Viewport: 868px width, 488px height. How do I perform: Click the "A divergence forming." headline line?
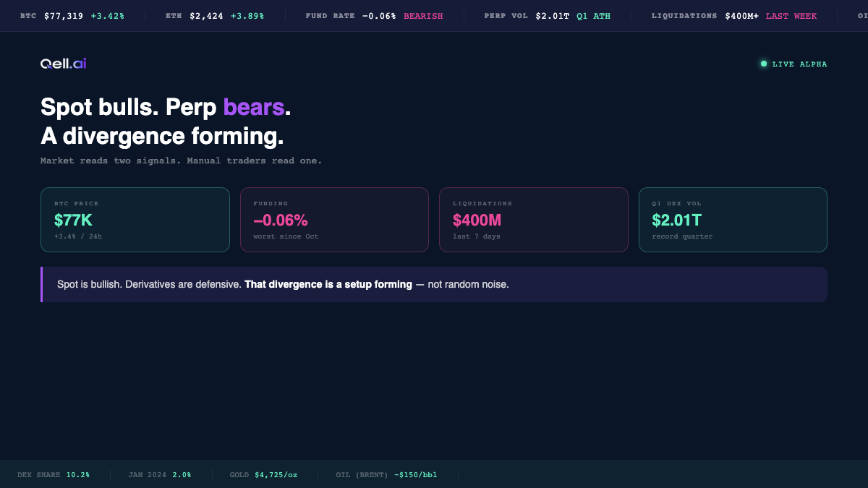click(x=162, y=136)
